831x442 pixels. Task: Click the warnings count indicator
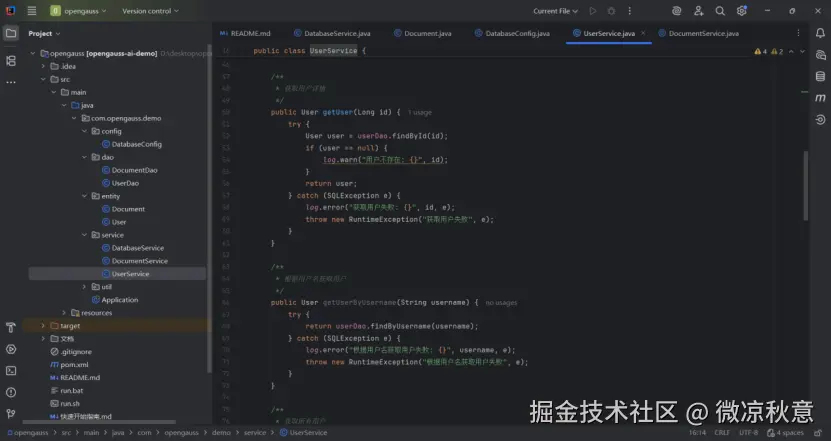pyautogui.click(x=761, y=51)
